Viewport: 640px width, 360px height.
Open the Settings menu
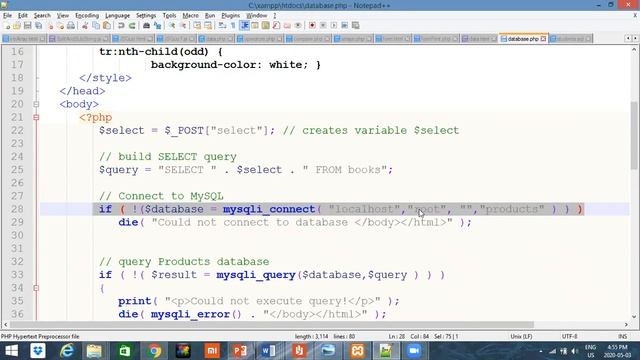[x=146, y=16]
